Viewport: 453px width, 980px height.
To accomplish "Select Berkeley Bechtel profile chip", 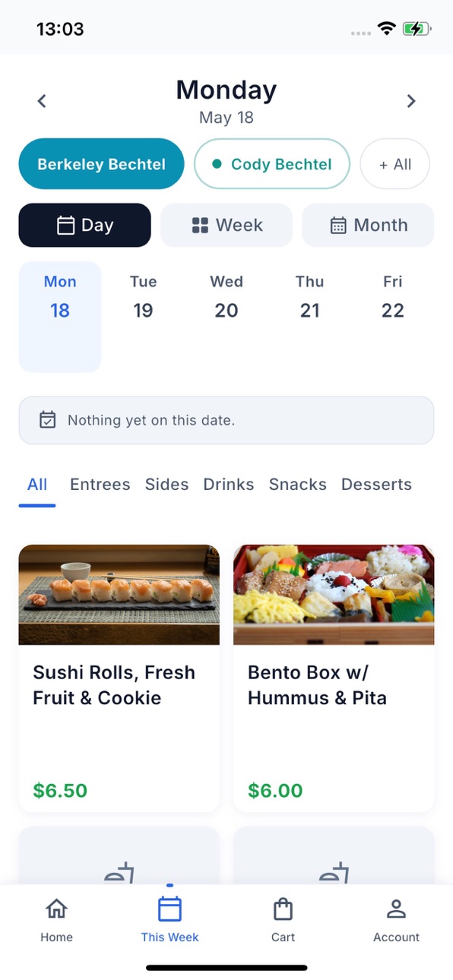I will click(101, 163).
